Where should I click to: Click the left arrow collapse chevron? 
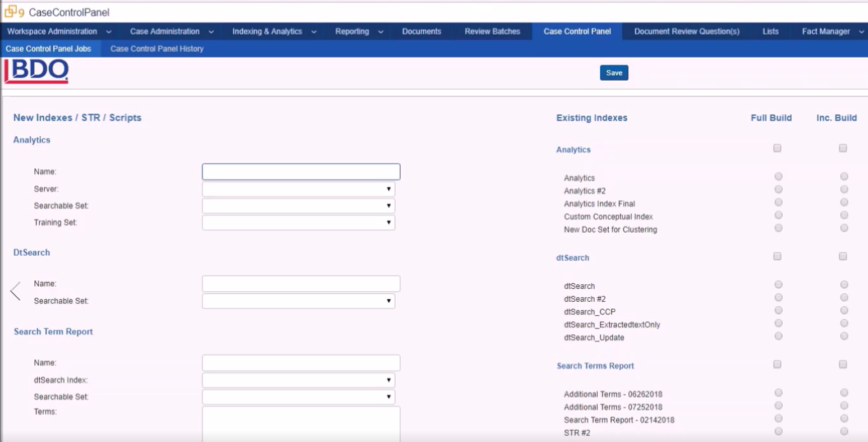click(x=16, y=291)
